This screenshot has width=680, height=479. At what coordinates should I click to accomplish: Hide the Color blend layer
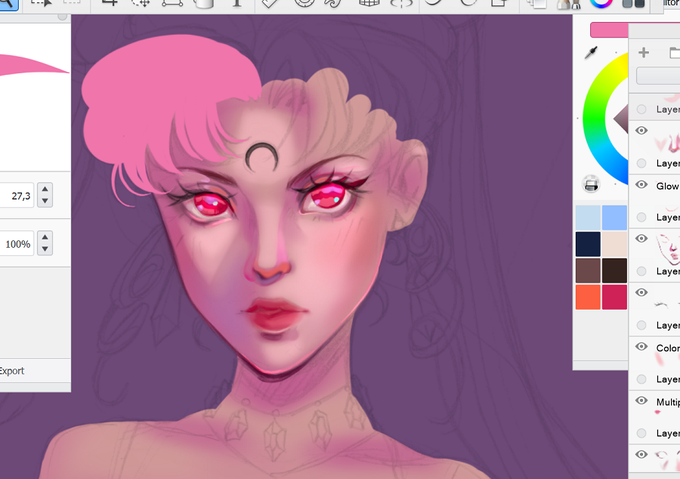click(641, 346)
